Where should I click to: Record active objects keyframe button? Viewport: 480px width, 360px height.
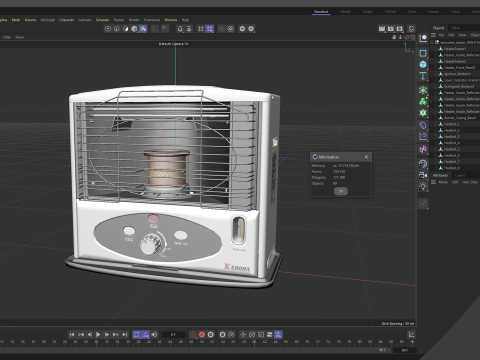[x=193, y=334]
